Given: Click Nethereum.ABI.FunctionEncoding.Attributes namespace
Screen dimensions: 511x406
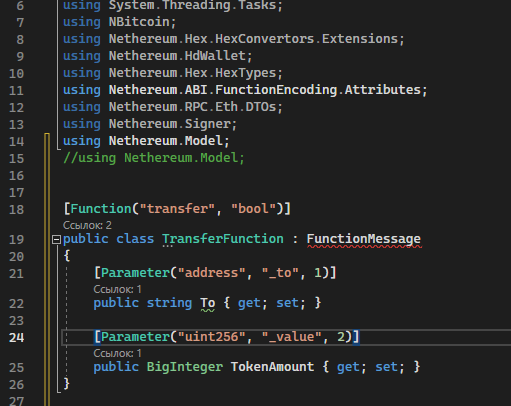Looking at the screenshot, I should [265, 90].
